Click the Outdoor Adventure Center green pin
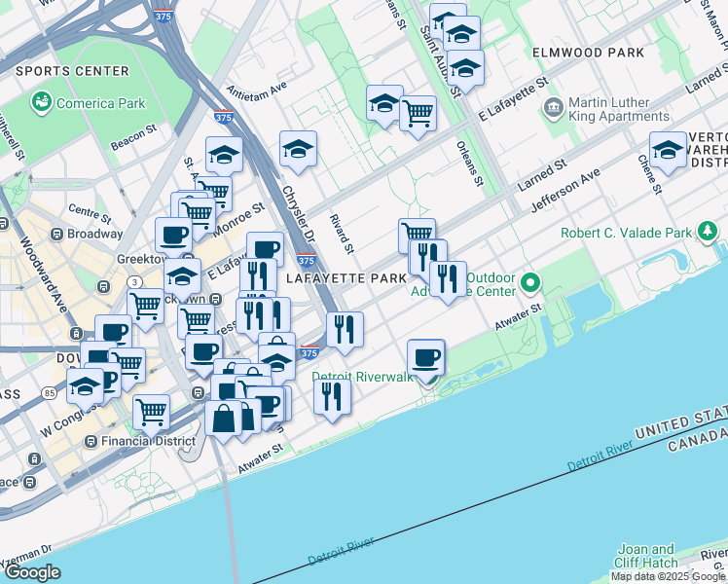728x584 pixels. click(530, 283)
